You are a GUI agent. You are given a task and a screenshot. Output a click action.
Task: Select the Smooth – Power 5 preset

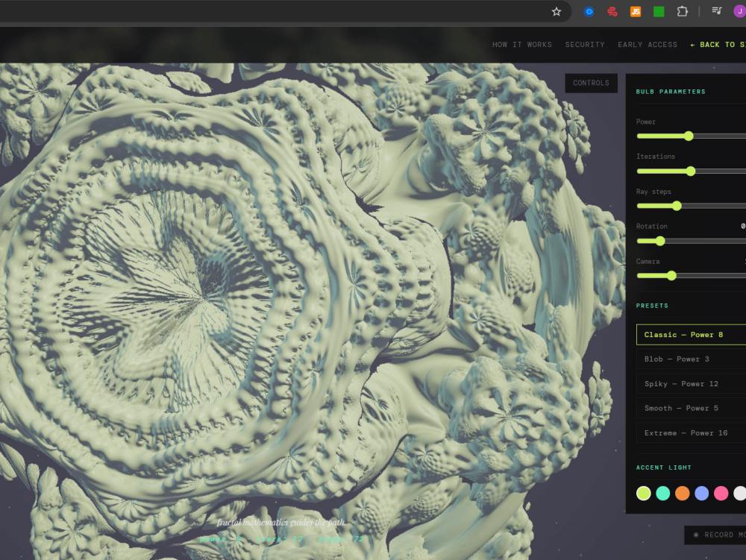691,408
